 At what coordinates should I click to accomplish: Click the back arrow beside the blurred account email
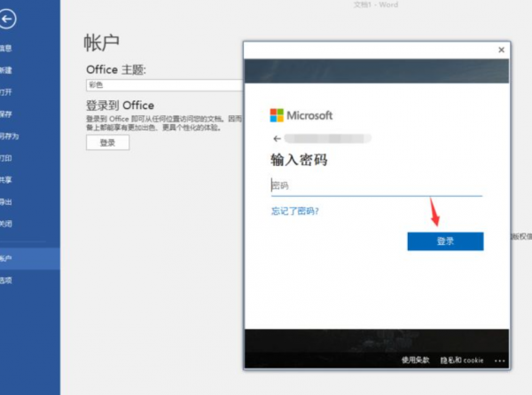point(277,138)
